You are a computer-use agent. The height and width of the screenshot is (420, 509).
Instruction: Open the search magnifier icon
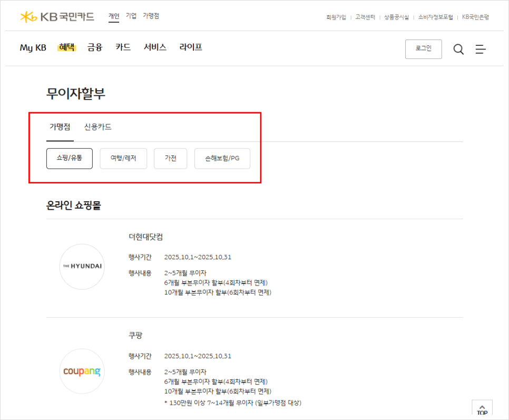coord(458,49)
